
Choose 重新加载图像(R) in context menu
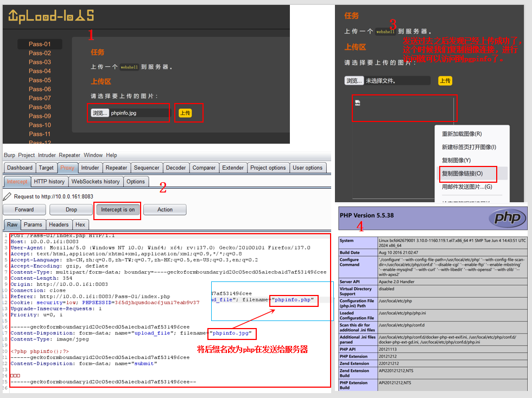(x=462, y=134)
